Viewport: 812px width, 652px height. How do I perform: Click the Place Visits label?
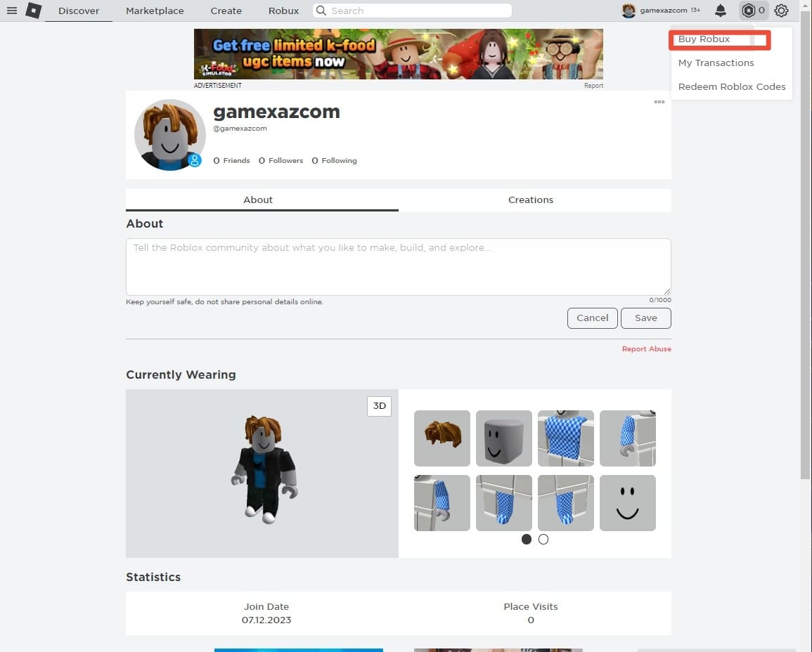pos(531,606)
